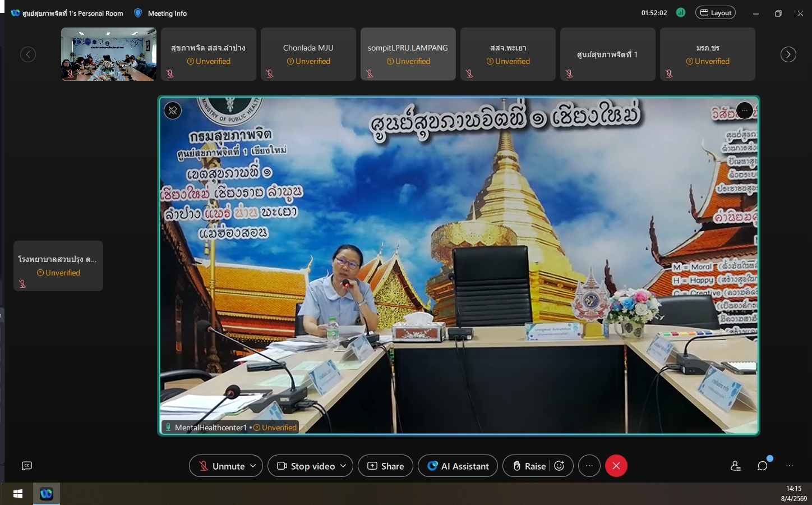
Task: Show next participants with right arrow
Action: 788,54
